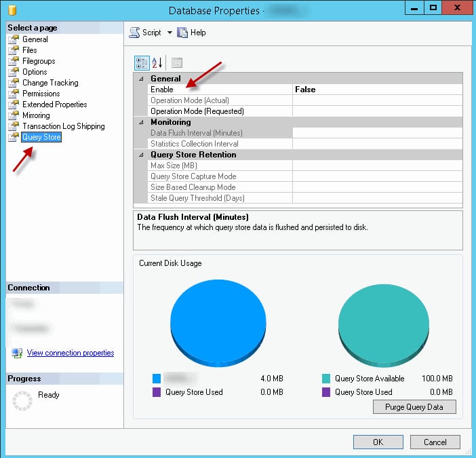
Task: Collapse the General property category
Action: coord(141,79)
